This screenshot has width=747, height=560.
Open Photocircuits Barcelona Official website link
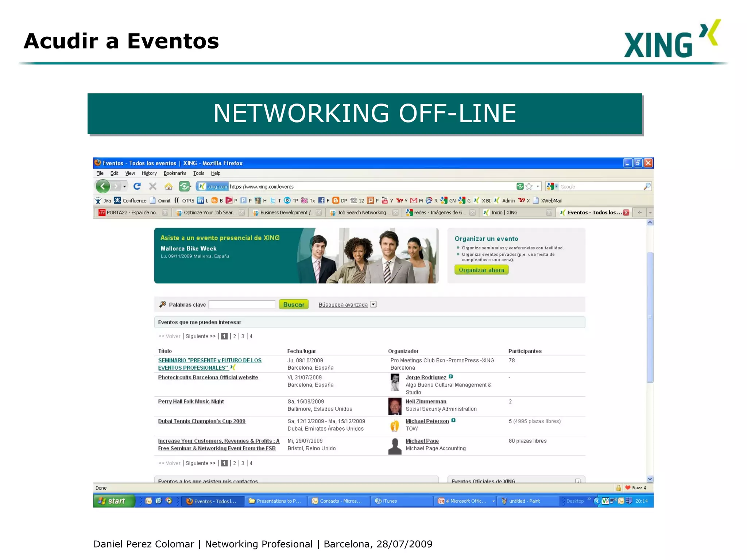tap(208, 377)
